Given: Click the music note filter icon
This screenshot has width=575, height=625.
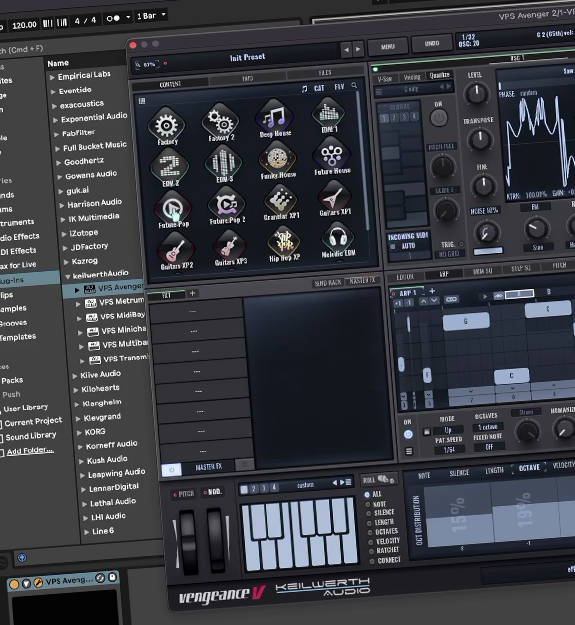Looking at the screenshot, I should [x=304, y=88].
